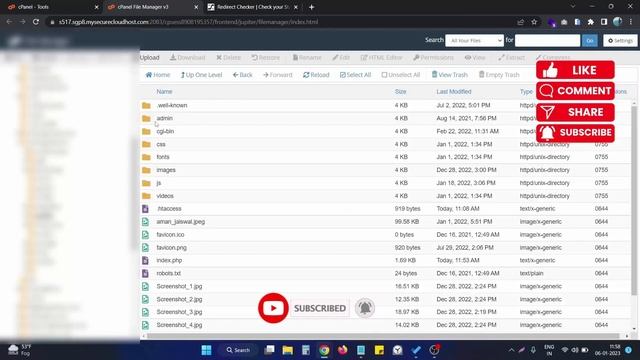The image size is (640, 360).
Task: Open the search scope dropdown
Action: (x=474, y=40)
